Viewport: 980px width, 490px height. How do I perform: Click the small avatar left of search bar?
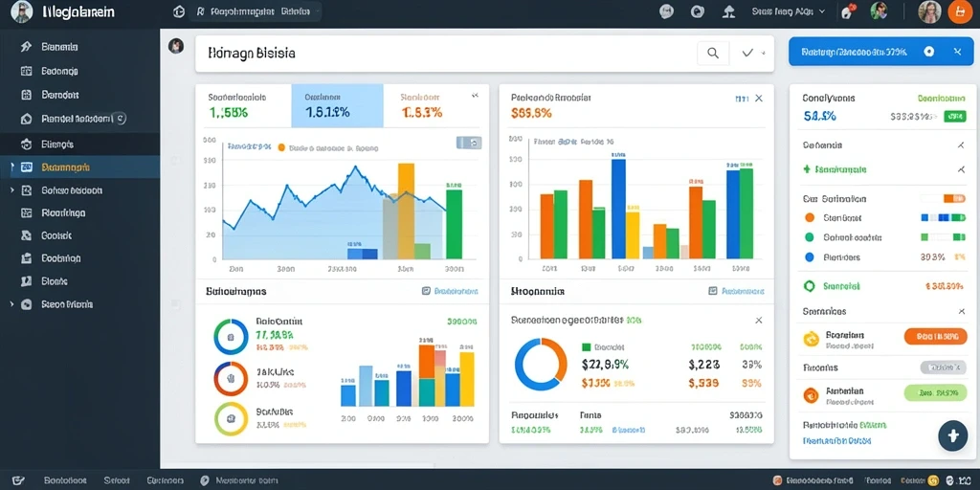[176, 46]
